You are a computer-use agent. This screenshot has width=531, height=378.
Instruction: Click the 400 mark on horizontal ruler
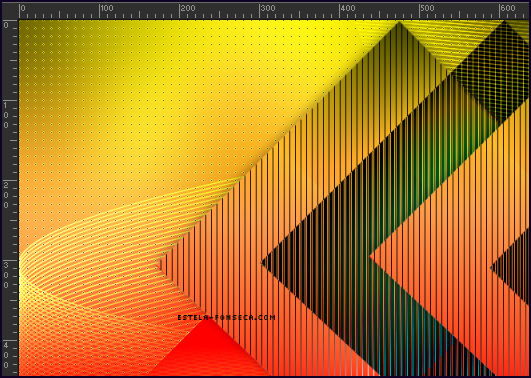click(x=348, y=8)
